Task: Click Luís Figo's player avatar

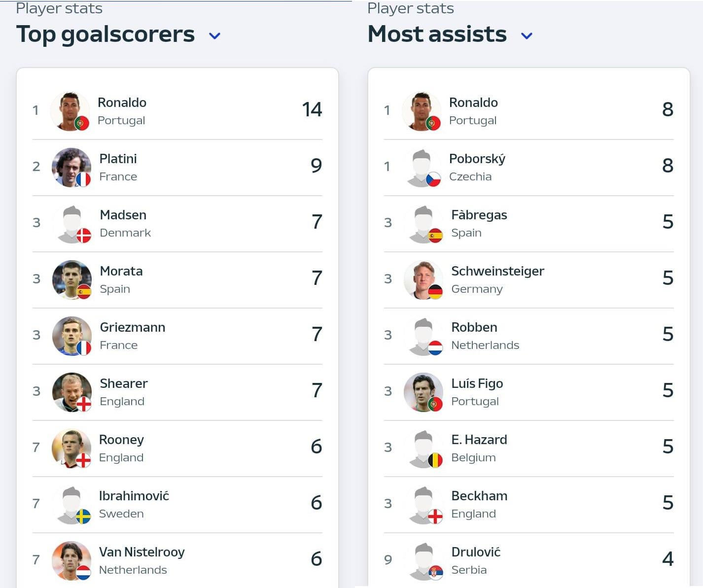Action: [x=423, y=392]
